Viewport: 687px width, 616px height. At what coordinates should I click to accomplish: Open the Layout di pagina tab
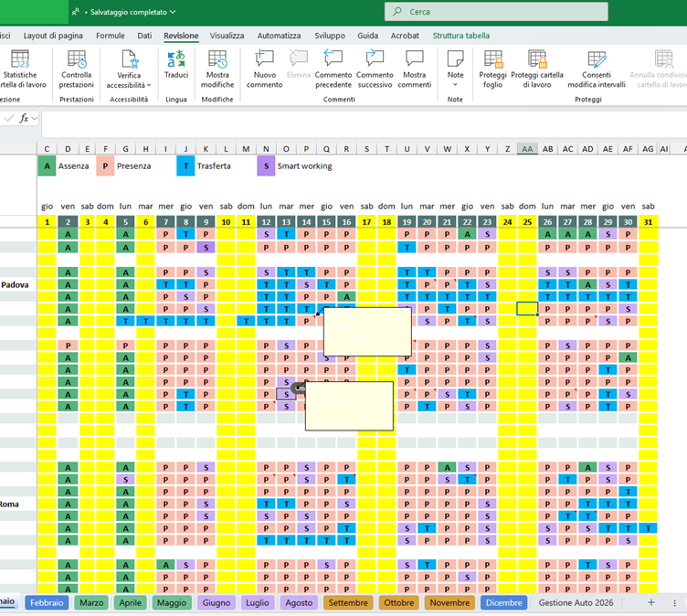(53, 36)
